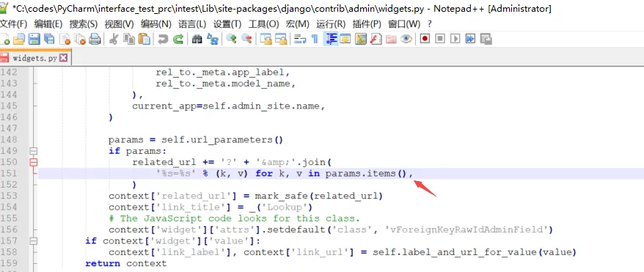Close the widgets.py tab with its X
Screen dimensions: 644x272
tap(63, 58)
